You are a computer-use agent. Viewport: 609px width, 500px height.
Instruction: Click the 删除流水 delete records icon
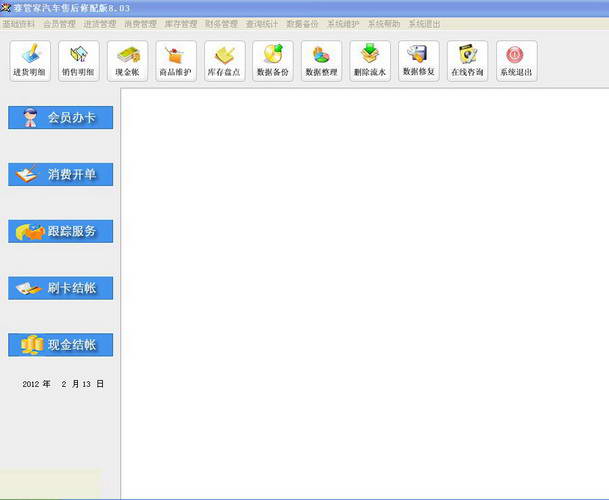370,61
